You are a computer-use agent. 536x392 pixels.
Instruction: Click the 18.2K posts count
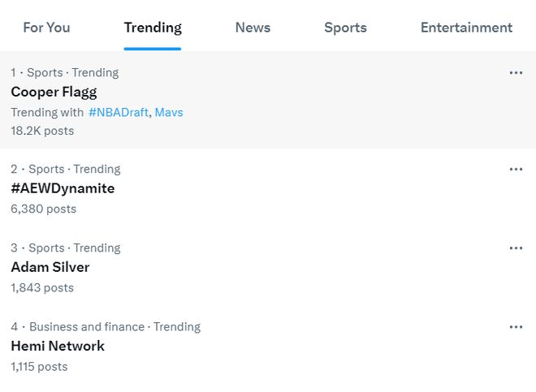(x=42, y=131)
